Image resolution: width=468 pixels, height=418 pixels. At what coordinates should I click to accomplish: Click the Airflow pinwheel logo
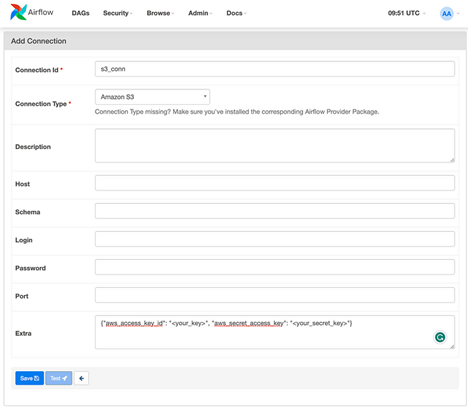[18, 12]
